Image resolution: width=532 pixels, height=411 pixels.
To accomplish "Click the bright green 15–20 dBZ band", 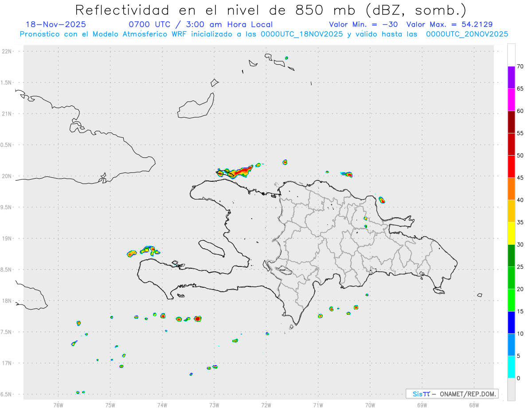I will [511, 300].
